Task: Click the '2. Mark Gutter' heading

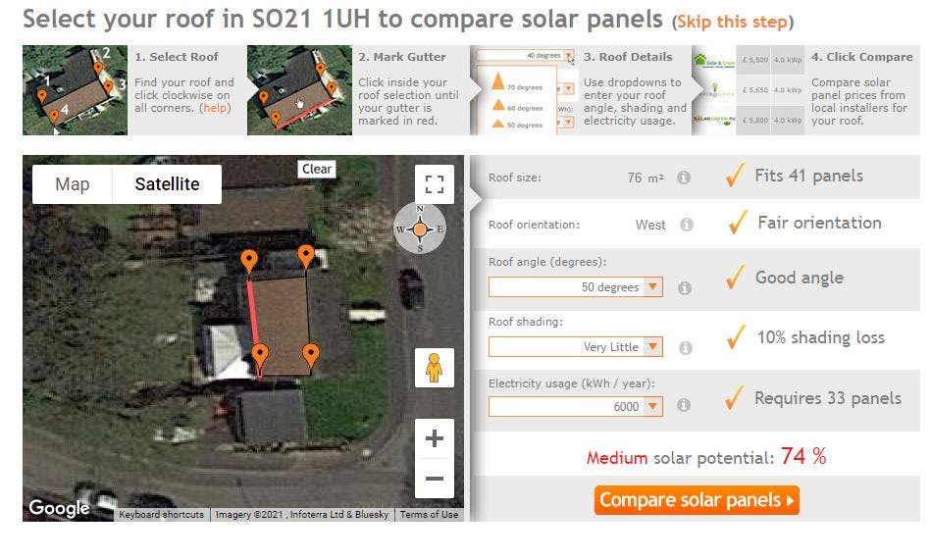Action: [402, 57]
